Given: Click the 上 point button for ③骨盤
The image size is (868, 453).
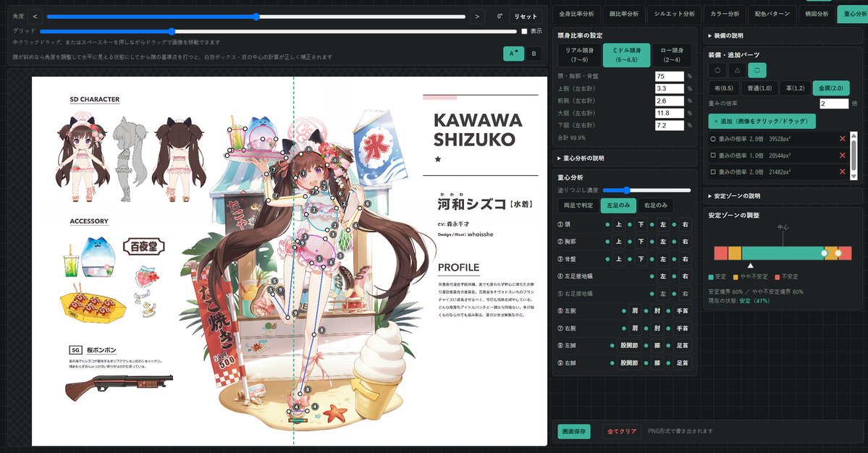Looking at the screenshot, I should tap(619, 259).
